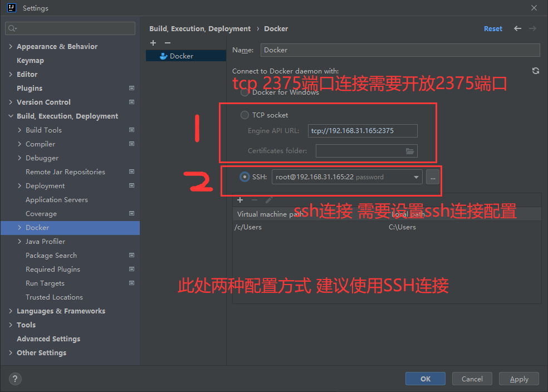
Task: Expand the Version Control section
Action: 11,102
